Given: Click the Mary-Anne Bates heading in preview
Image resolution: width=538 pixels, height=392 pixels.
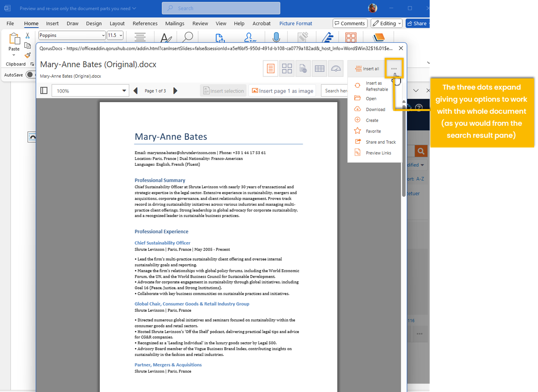Looking at the screenshot, I should point(171,136).
